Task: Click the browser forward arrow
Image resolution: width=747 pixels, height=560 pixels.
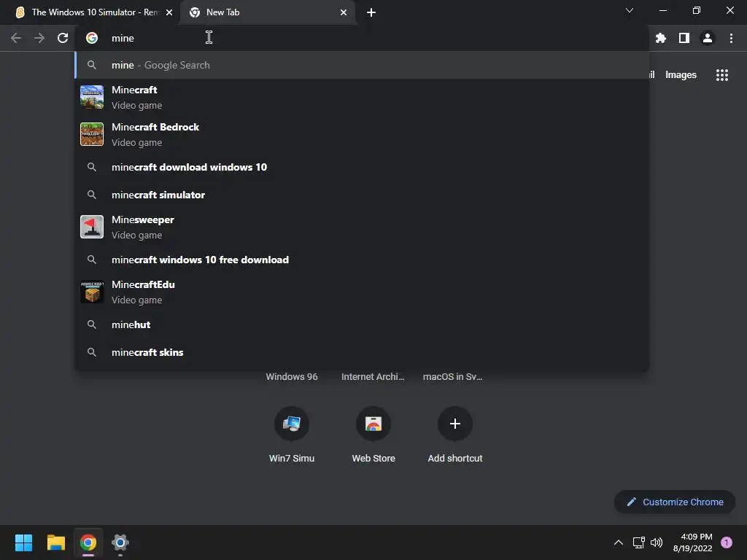Action: 39,38
